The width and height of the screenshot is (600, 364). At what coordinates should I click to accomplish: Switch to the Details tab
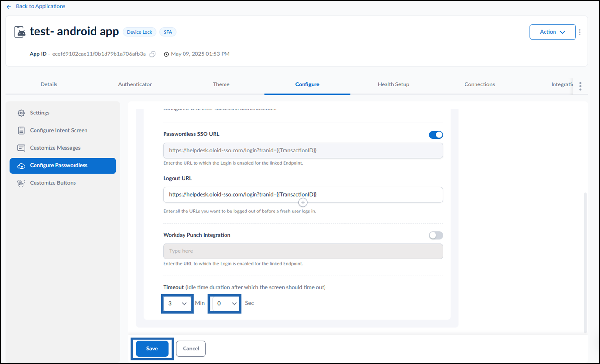click(x=49, y=84)
